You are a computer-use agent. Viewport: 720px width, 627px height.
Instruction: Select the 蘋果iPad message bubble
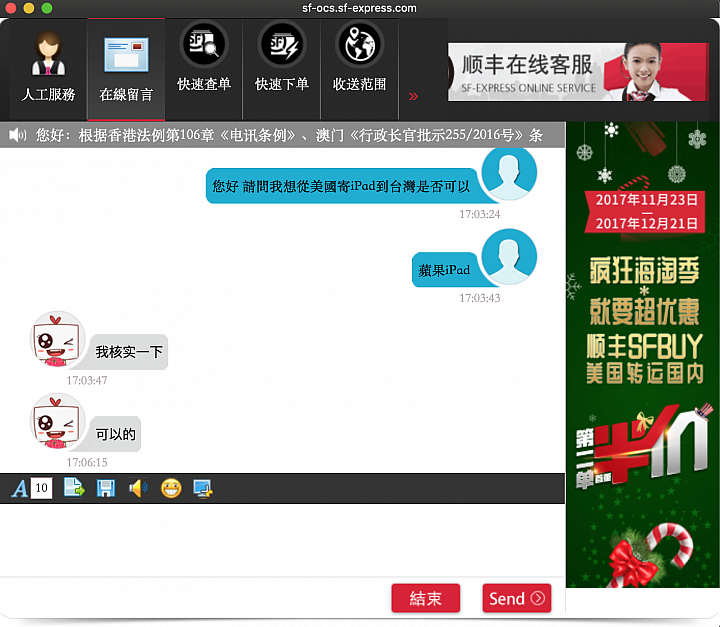point(444,270)
